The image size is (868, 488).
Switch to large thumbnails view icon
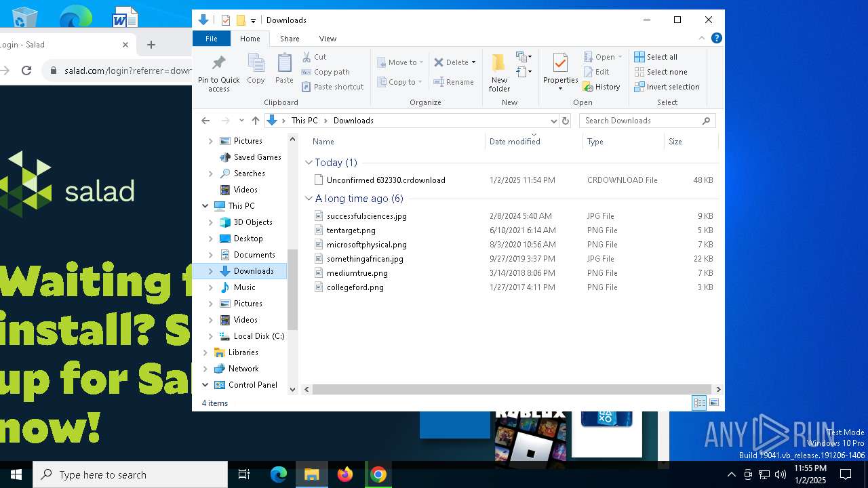pos(714,403)
